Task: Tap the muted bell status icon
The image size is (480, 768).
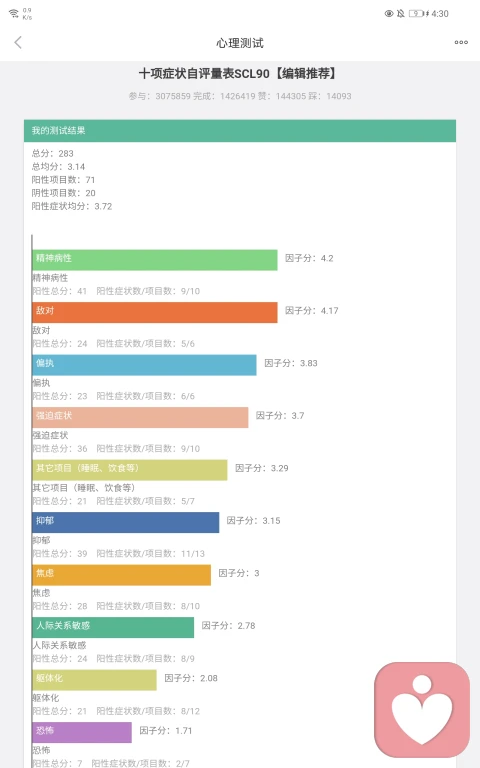Action: point(401,14)
